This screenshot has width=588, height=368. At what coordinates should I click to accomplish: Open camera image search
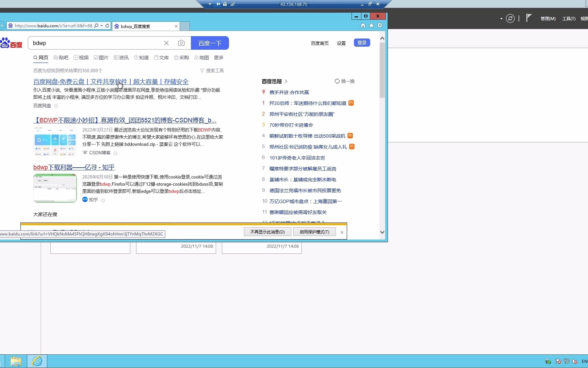tap(181, 43)
